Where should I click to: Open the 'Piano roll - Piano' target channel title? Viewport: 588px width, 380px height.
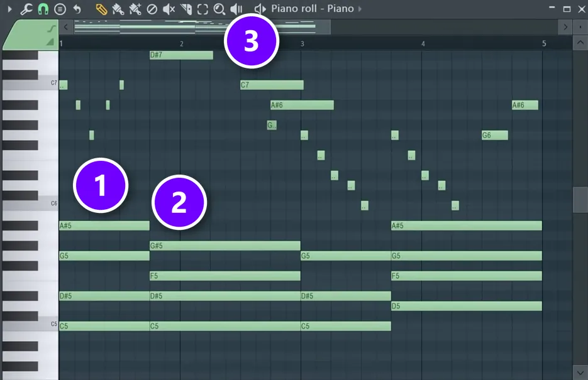point(313,9)
